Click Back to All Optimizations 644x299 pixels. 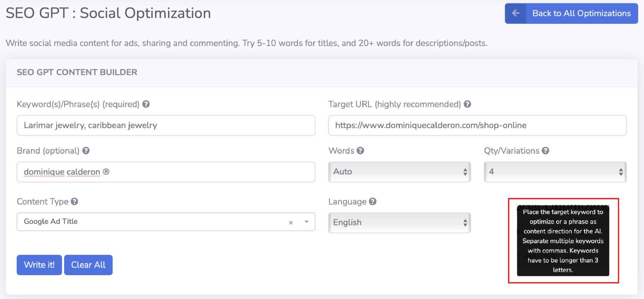[x=581, y=13]
